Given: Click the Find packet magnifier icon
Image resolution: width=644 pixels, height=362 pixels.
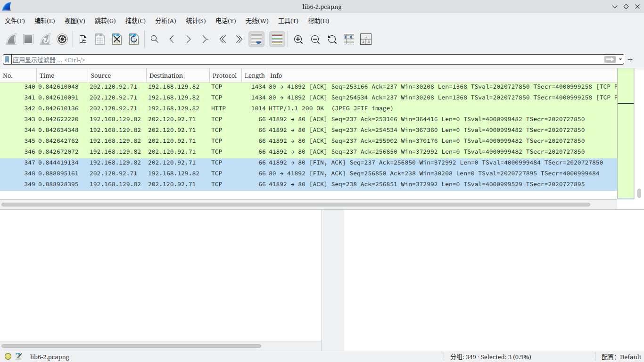Looking at the screenshot, I should [155, 40].
